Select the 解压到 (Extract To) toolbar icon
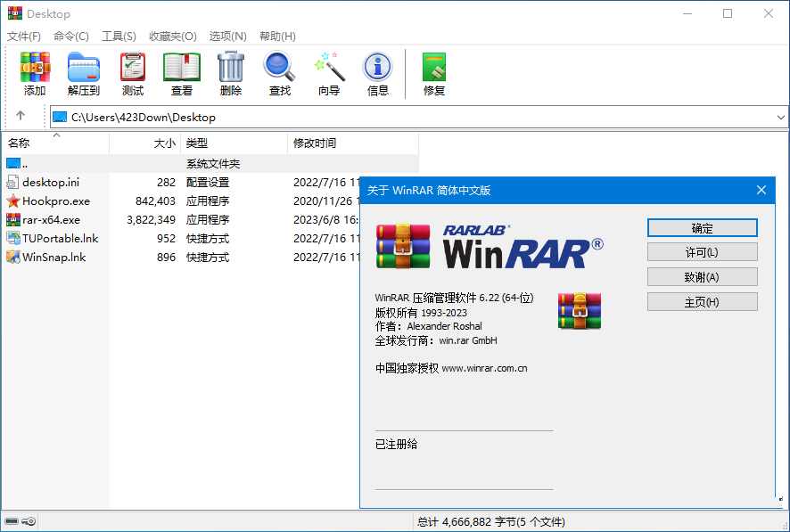 [x=83, y=73]
